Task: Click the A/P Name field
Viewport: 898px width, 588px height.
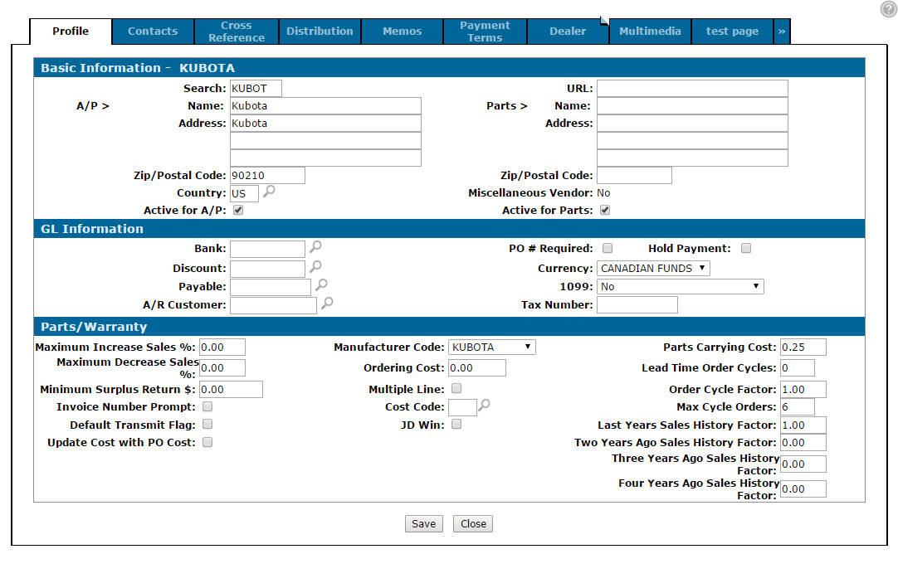Action: [325, 106]
